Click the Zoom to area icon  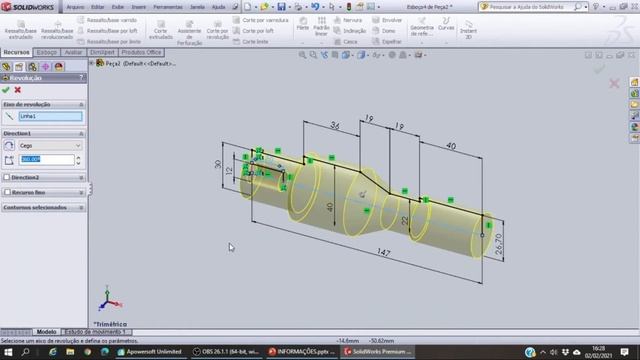coord(313,55)
